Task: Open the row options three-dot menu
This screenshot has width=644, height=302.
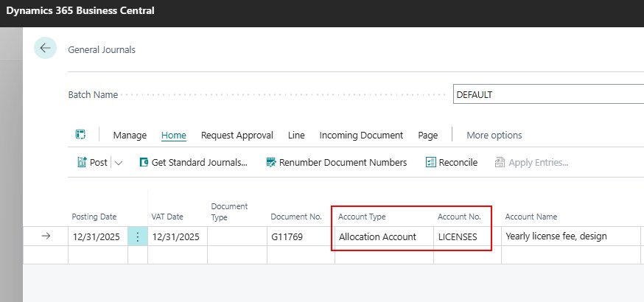Action: click(137, 236)
